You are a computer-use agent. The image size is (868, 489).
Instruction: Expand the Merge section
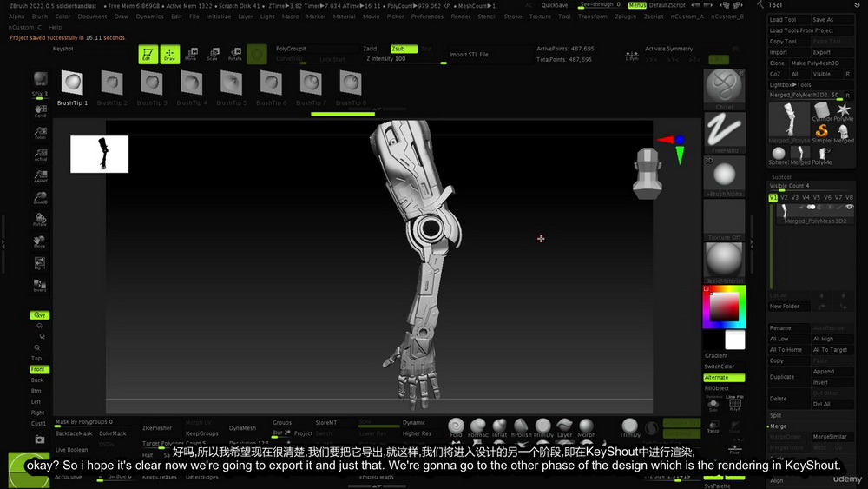pos(778,426)
